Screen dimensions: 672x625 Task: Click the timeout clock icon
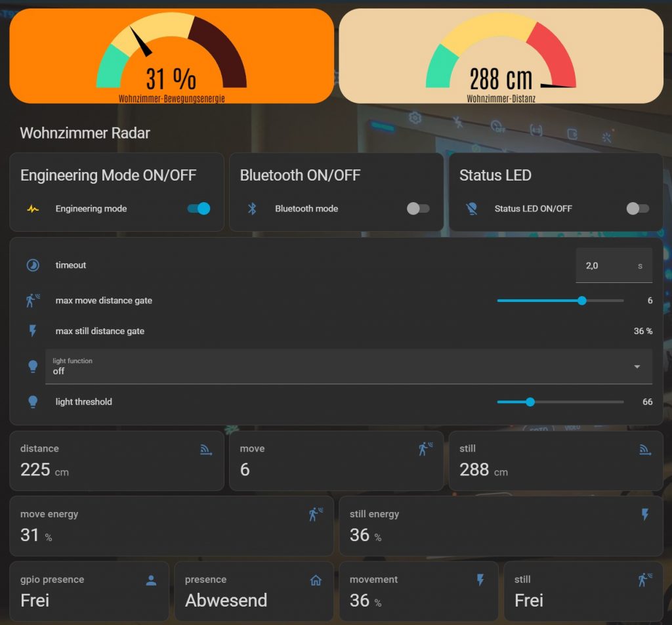[x=33, y=265]
